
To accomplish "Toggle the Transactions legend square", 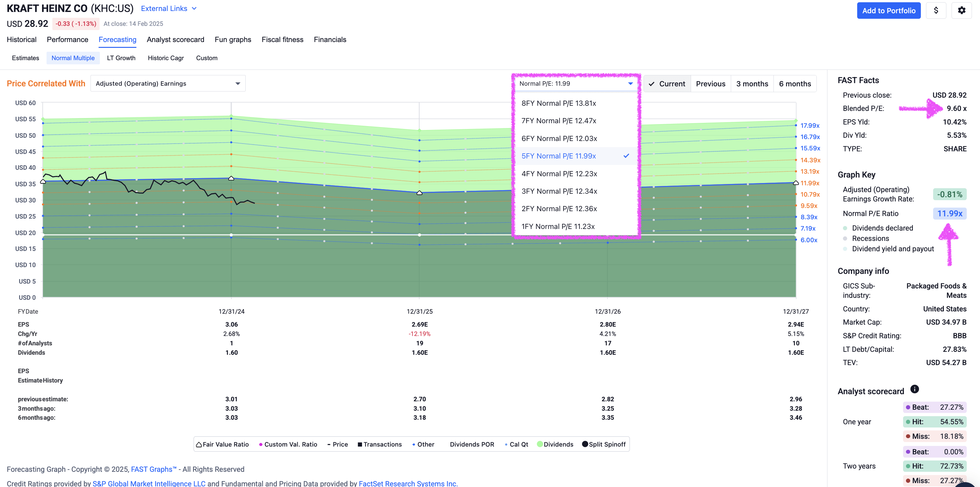I will coord(359,444).
